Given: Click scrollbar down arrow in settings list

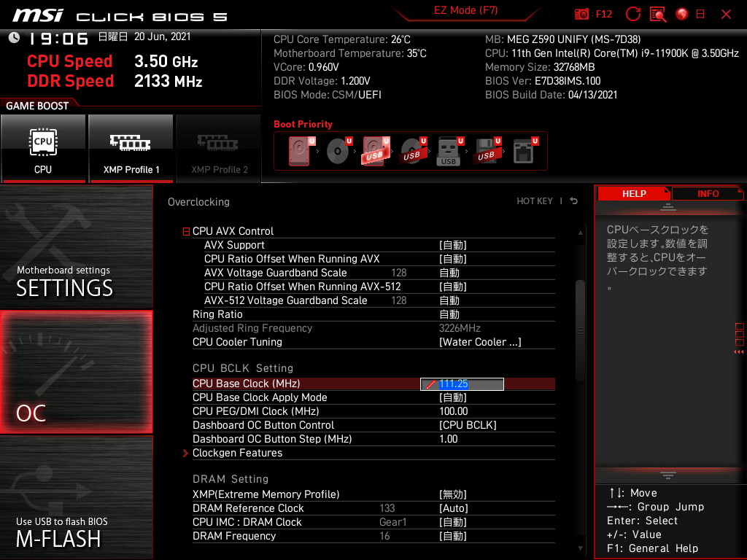Looking at the screenshot, I should tap(580, 548).
